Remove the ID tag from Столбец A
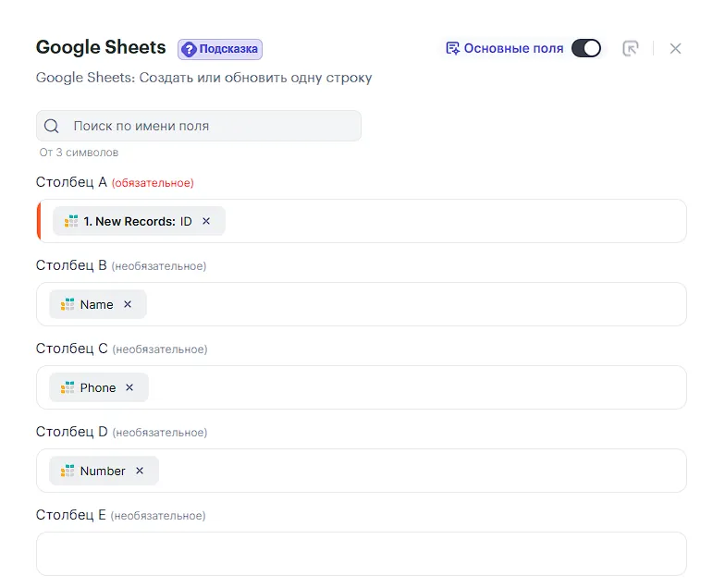Image resolution: width=725 pixels, height=588 pixels. click(206, 222)
